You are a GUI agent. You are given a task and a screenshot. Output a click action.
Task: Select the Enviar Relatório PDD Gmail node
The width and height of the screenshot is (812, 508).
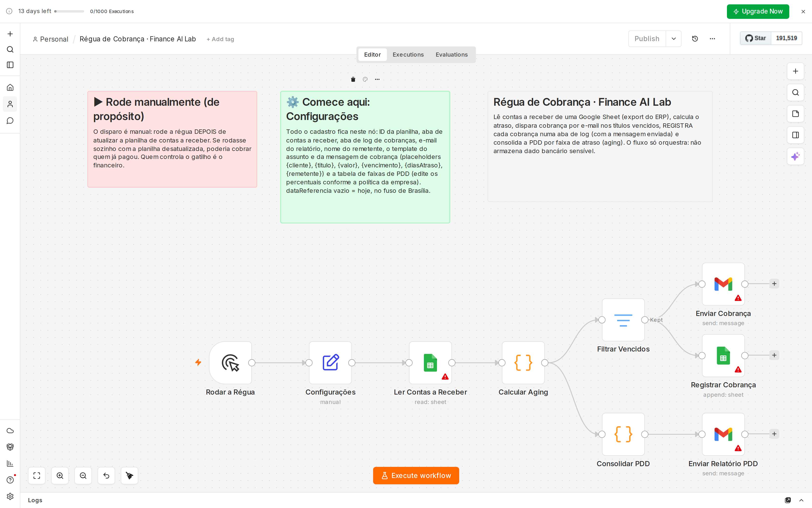click(723, 434)
